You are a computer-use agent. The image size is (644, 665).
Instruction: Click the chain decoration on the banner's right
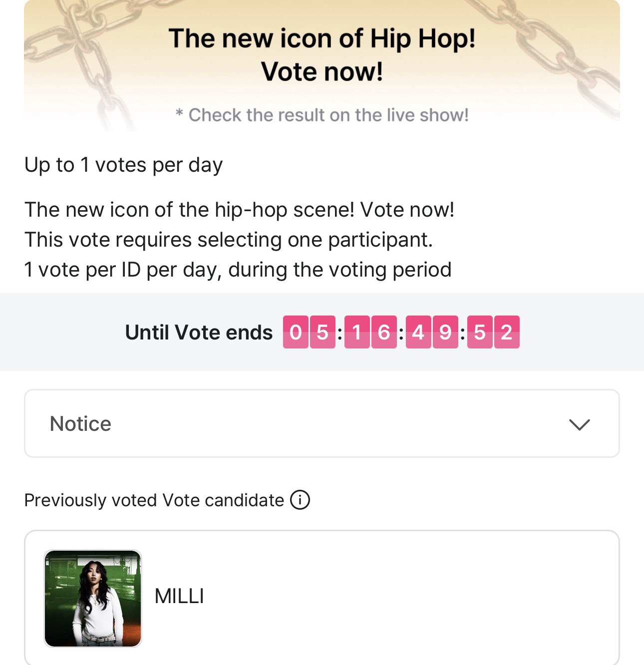point(559,45)
